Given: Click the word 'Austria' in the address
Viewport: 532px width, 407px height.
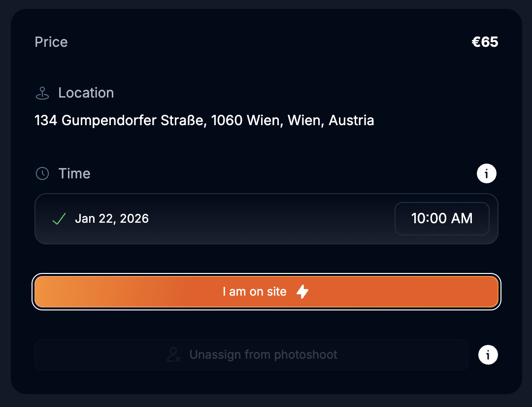Looking at the screenshot, I should [x=351, y=120].
